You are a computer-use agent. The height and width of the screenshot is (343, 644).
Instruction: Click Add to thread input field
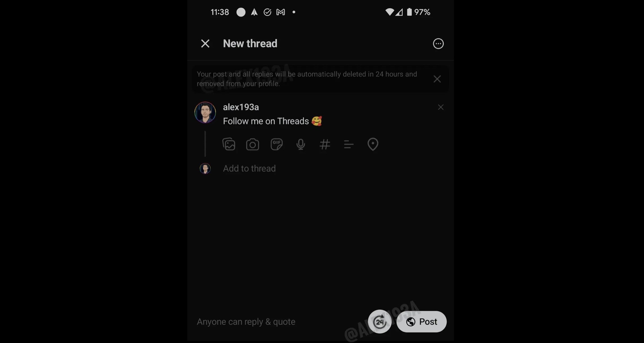tap(249, 168)
